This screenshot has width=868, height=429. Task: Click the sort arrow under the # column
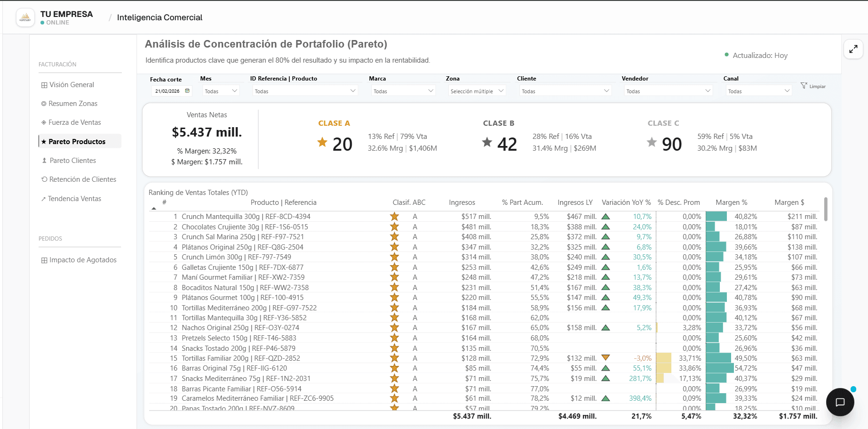(154, 208)
